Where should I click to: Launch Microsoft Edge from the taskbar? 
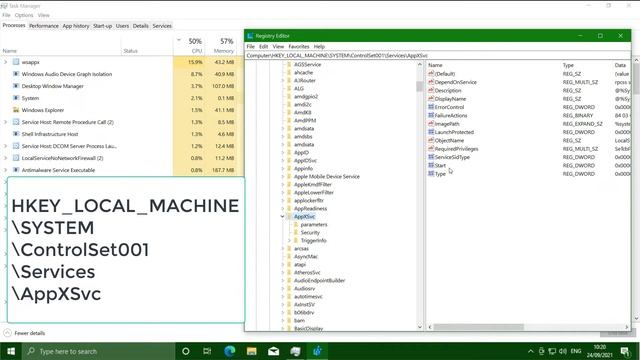pos(229,351)
